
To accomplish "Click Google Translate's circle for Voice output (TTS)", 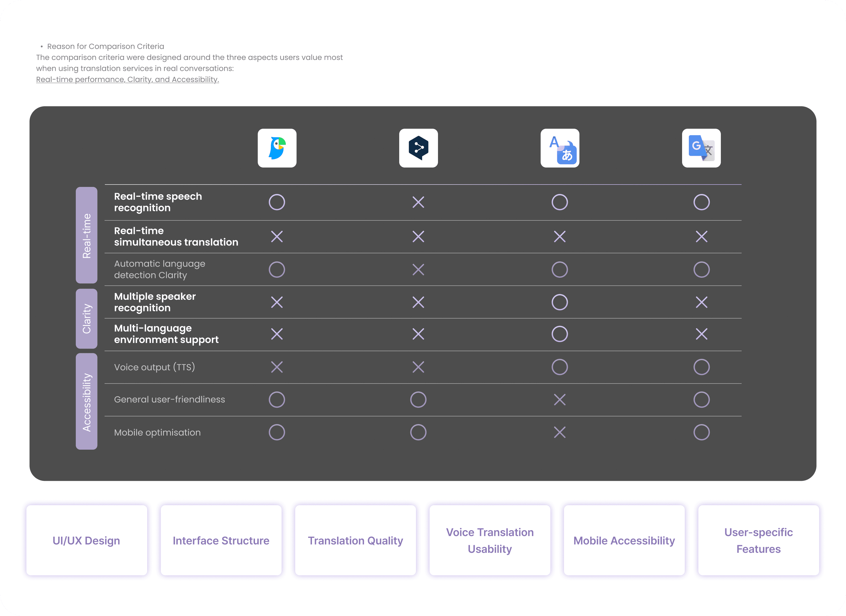I will coord(701,367).
